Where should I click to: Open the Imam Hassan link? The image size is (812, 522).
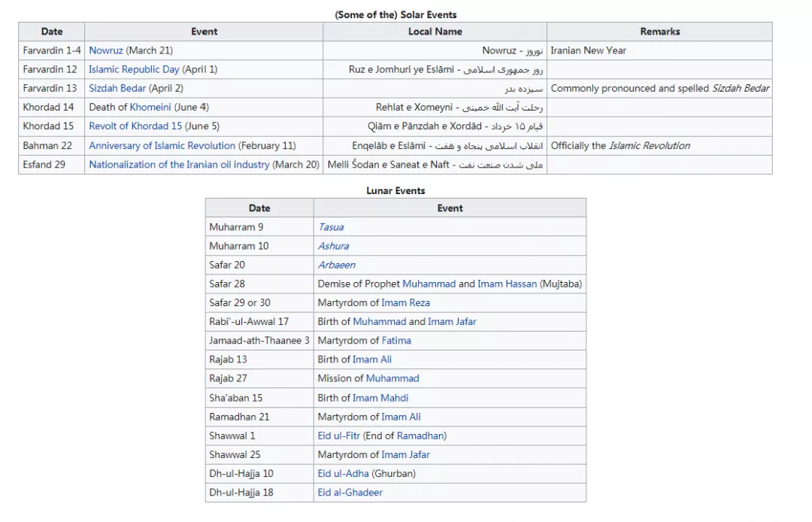click(x=507, y=284)
